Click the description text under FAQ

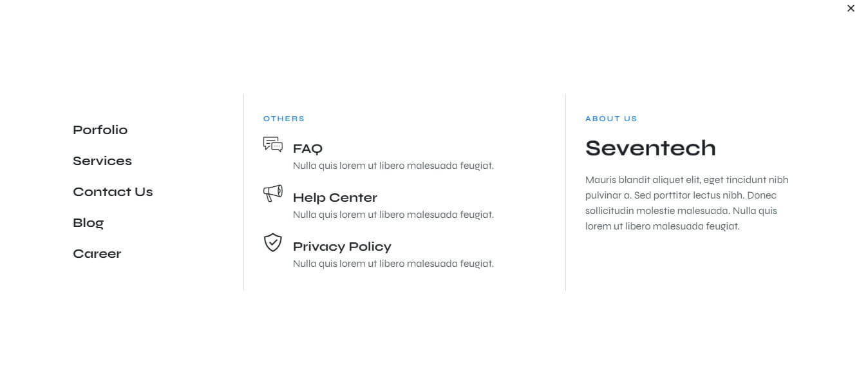pyautogui.click(x=393, y=166)
